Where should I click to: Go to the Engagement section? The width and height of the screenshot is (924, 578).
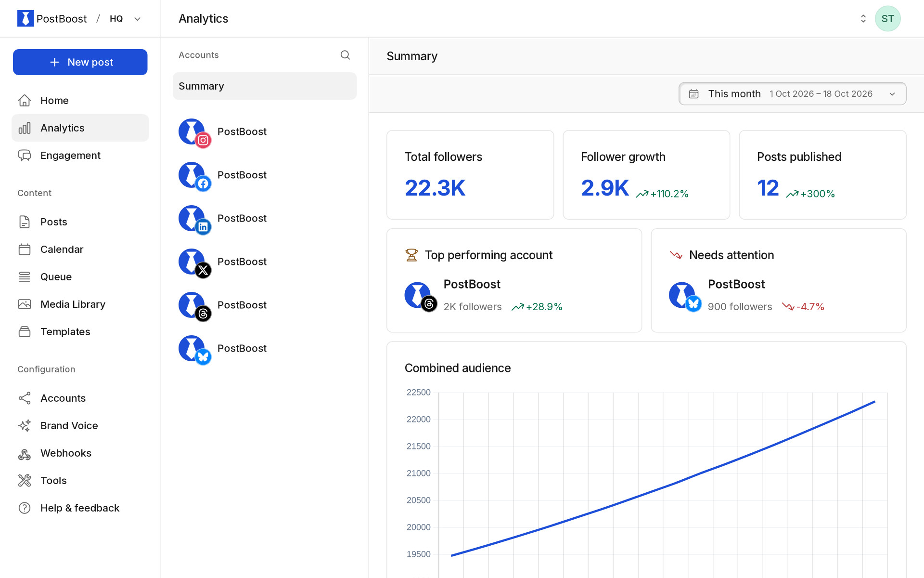pos(80,155)
